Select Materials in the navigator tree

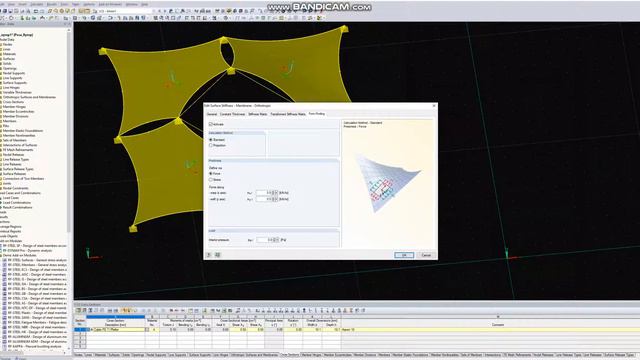click(x=9, y=54)
